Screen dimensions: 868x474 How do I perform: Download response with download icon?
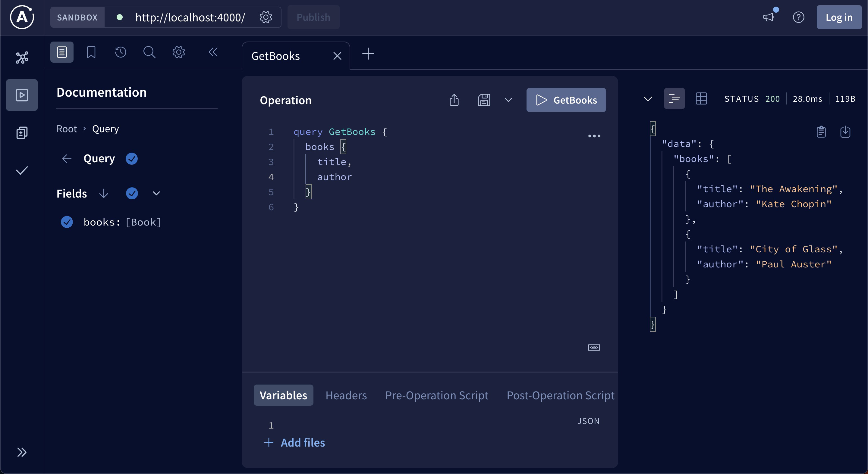pos(845,132)
